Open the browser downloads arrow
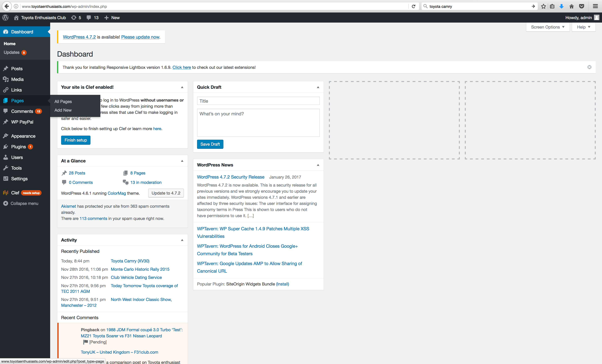The height and width of the screenshot is (364, 602). [x=561, y=6]
